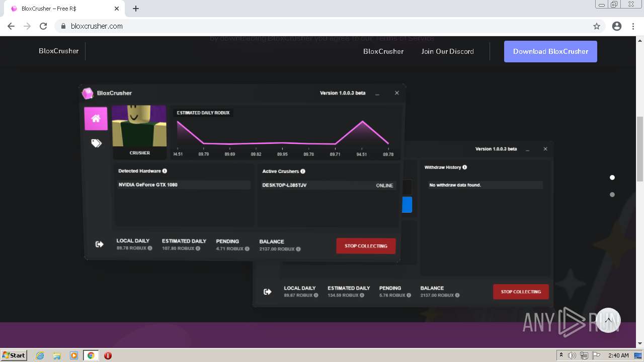Open Internet Explorer from the taskbar
Image resolution: width=644 pixels, height=362 pixels.
40,355
